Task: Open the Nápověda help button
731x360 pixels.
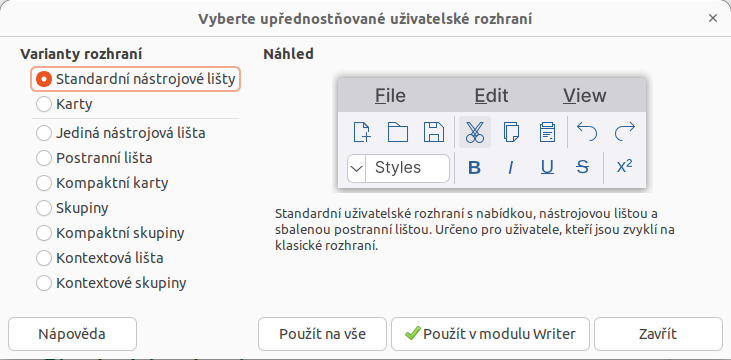Action: point(72,334)
